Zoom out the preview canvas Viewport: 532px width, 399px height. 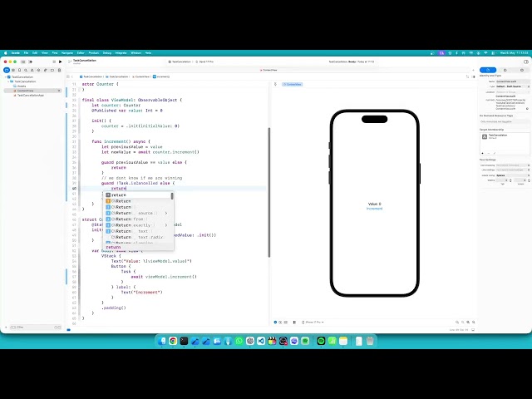point(457,323)
